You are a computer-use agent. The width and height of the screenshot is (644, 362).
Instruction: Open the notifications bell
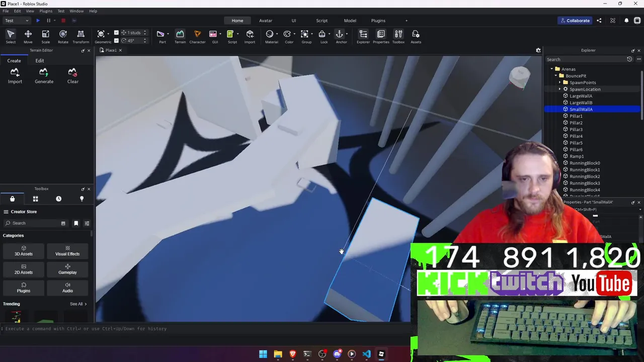pos(626,21)
